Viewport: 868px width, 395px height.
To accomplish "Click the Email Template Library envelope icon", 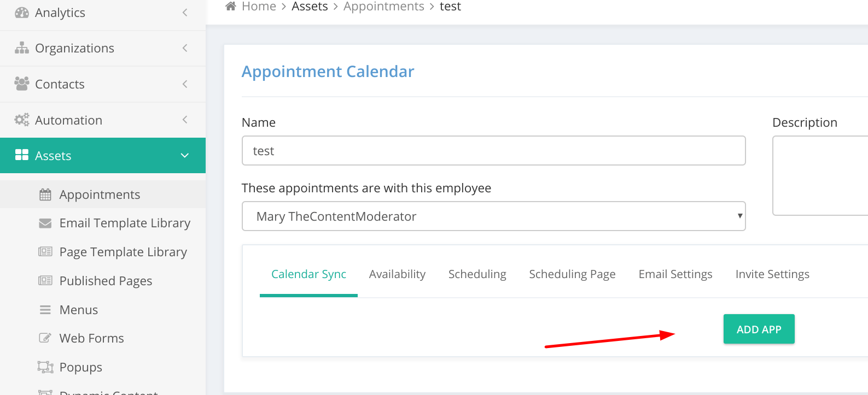I will click(x=45, y=223).
